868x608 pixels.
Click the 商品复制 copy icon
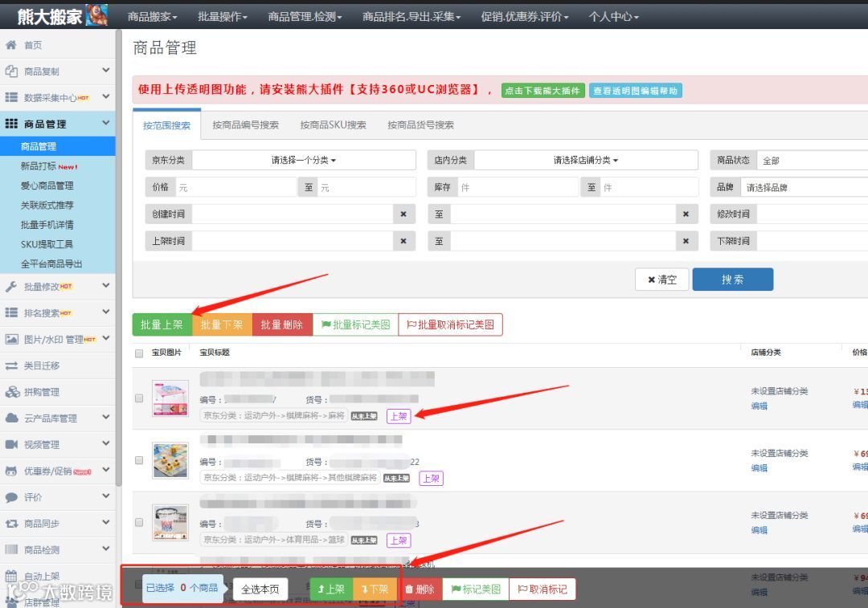coord(11,71)
